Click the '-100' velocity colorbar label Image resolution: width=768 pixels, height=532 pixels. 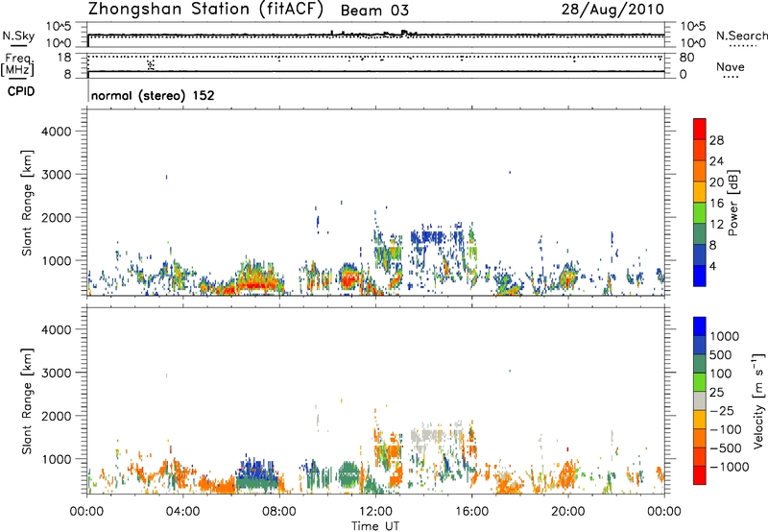(x=726, y=429)
